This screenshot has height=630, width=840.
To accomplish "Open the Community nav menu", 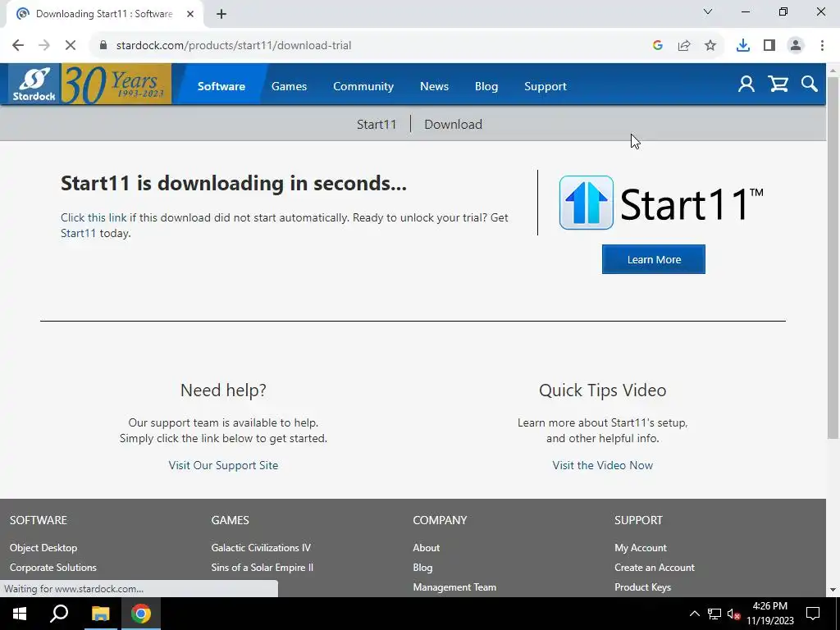I will [x=363, y=86].
